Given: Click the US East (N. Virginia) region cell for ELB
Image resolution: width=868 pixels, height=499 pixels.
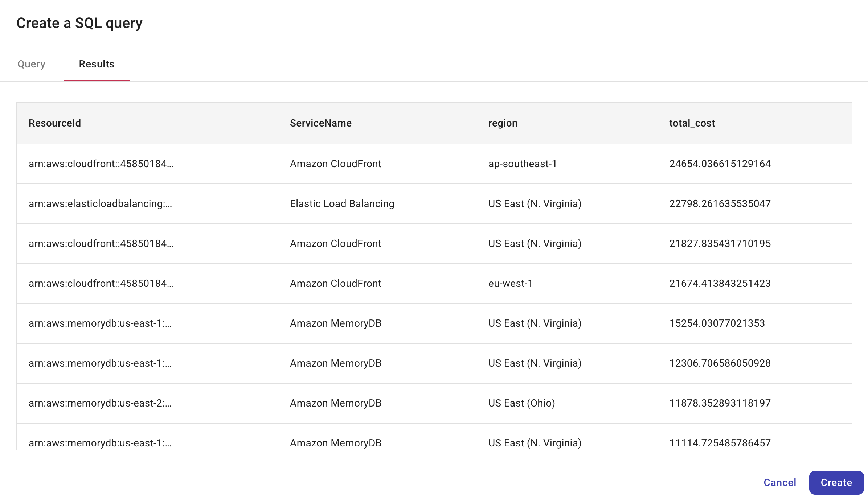Looking at the screenshot, I should click(535, 204).
